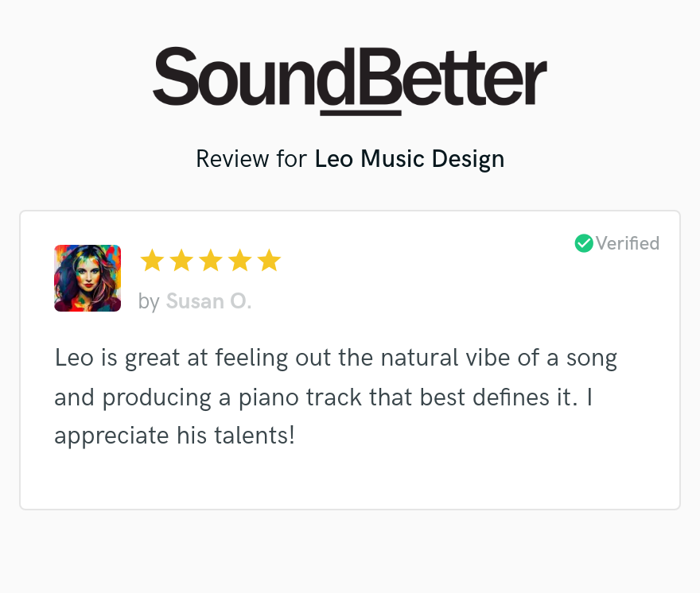
Task: Click the green Verified checkmark icon
Action: [x=584, y=243]
